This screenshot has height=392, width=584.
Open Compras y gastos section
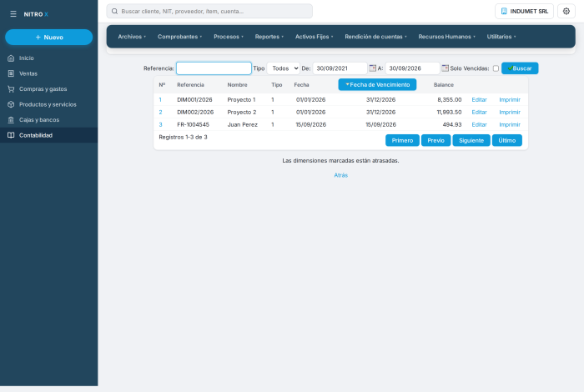[x=48, y=89]
